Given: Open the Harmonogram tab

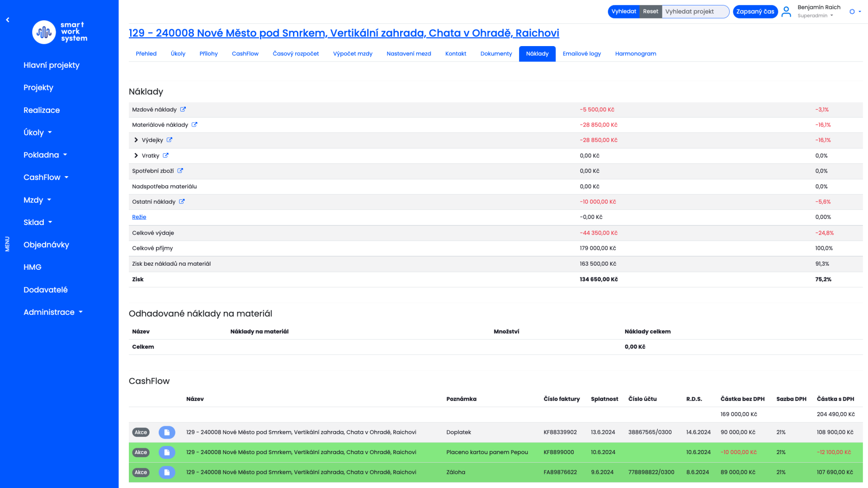Looking at the screenshot, I should tap(635, 54).
